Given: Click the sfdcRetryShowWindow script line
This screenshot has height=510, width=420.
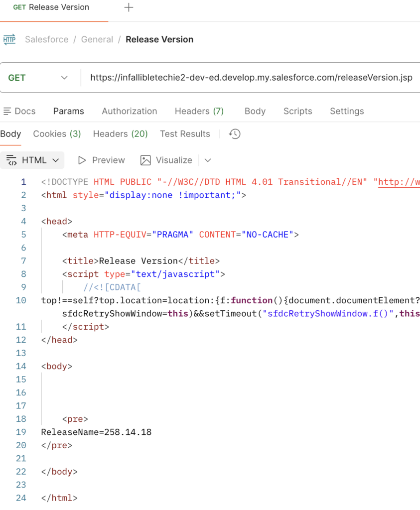Looking at the screenshot, I should point(241,314).
